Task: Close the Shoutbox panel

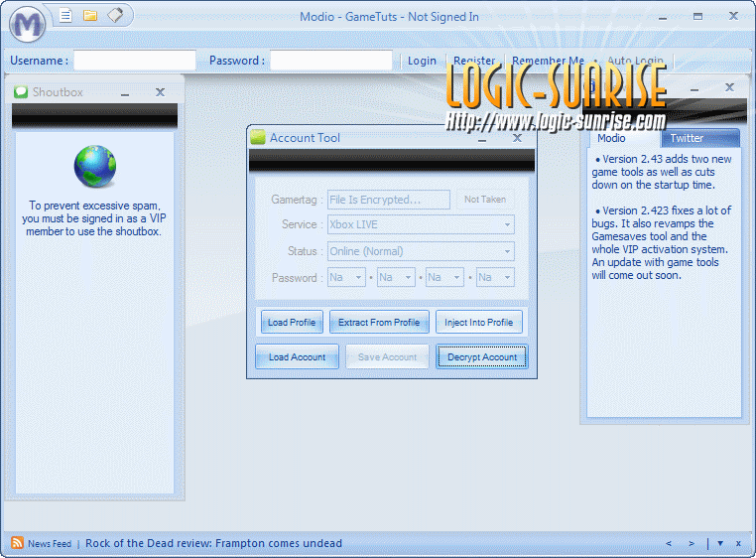Action: click(x=160, y=91)
